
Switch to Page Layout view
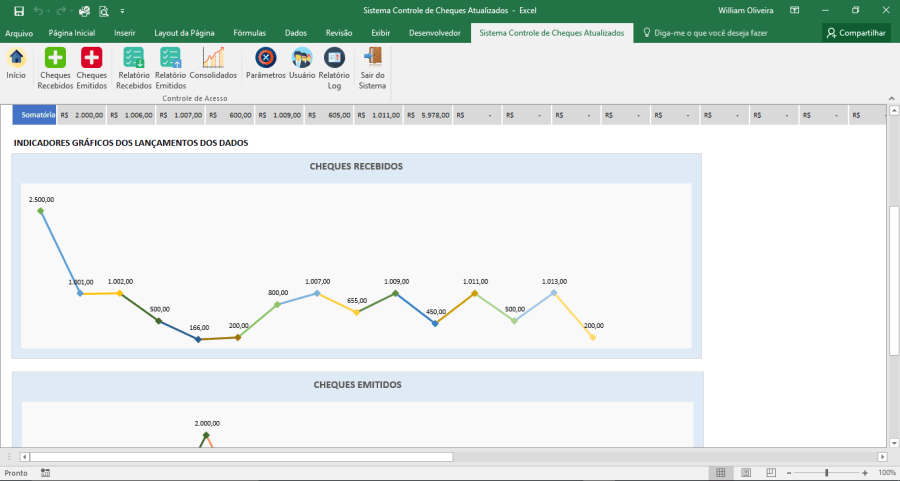click(746, 473)
